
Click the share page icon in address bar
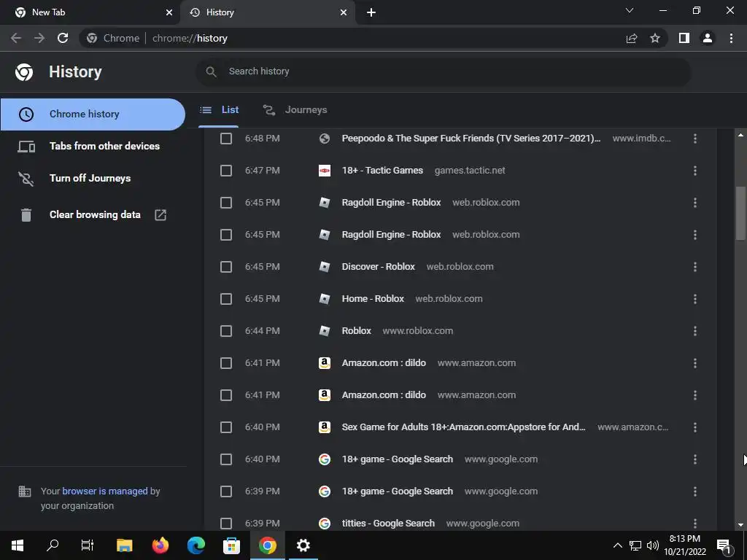click(x=632, y=38)
